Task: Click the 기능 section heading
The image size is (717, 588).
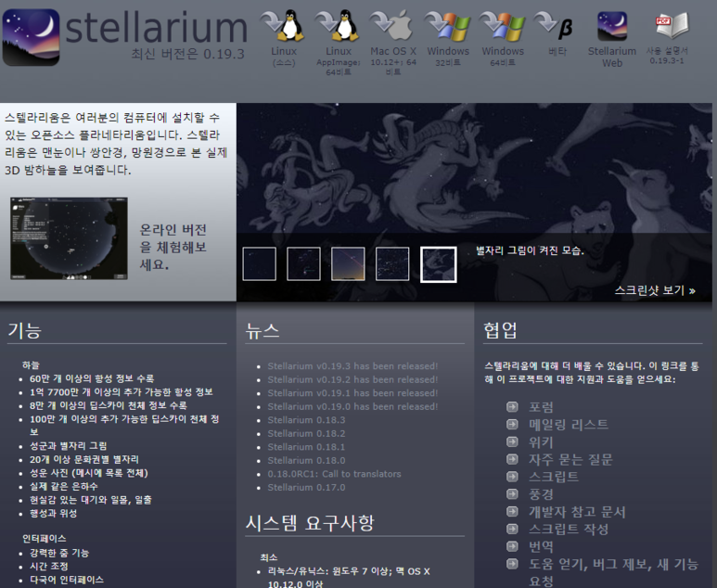Action: coord(25,330)
